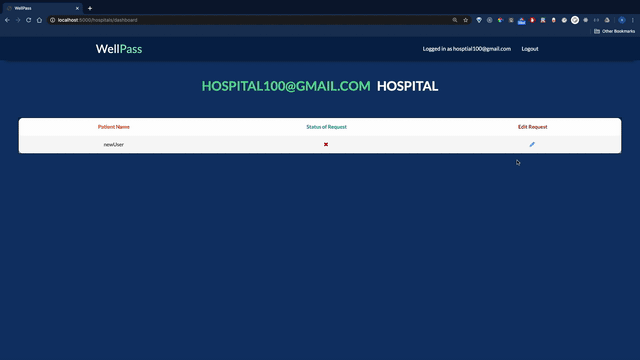Open the Other Bookmarks folder
The height and width of the screenshot is (360, 640).
[x=614, y=31]
